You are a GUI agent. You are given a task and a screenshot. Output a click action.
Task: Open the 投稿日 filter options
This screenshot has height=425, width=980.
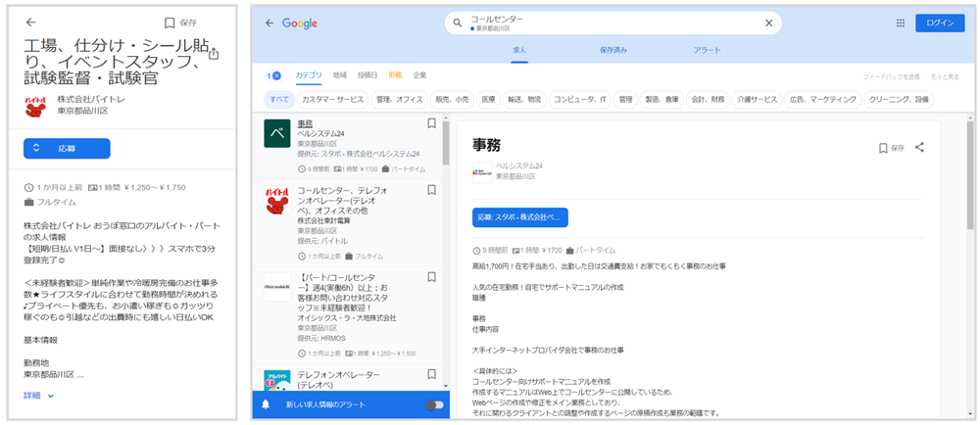pos(367,75)
